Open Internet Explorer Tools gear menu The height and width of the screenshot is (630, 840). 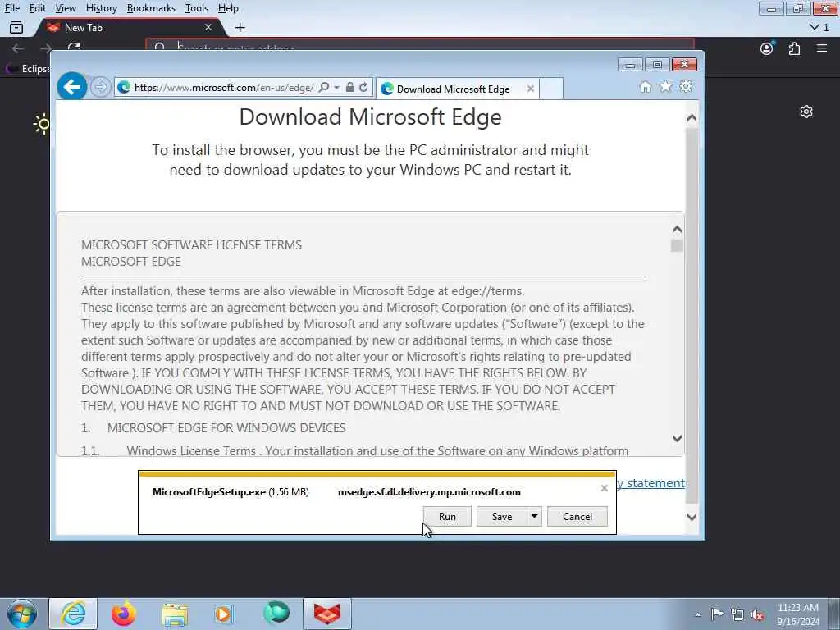[686, 86]
